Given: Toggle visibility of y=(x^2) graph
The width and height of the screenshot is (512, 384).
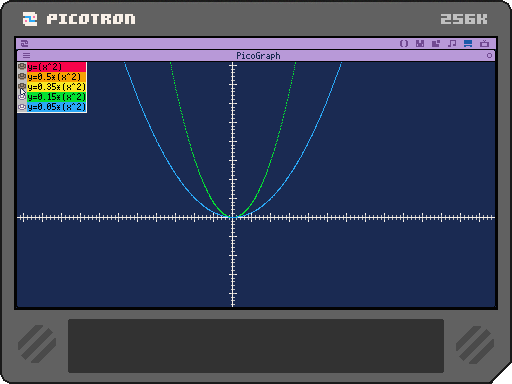Looking at the screenshot, I should coord(22,67).
